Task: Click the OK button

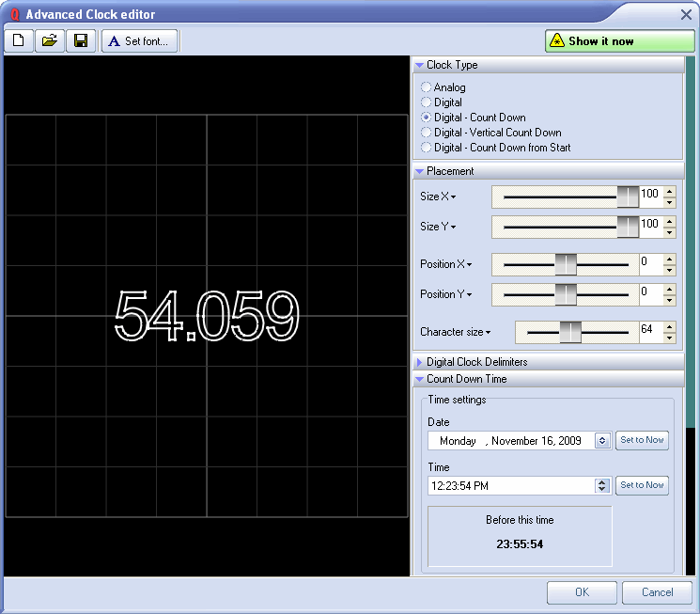Action: (582, 592)
